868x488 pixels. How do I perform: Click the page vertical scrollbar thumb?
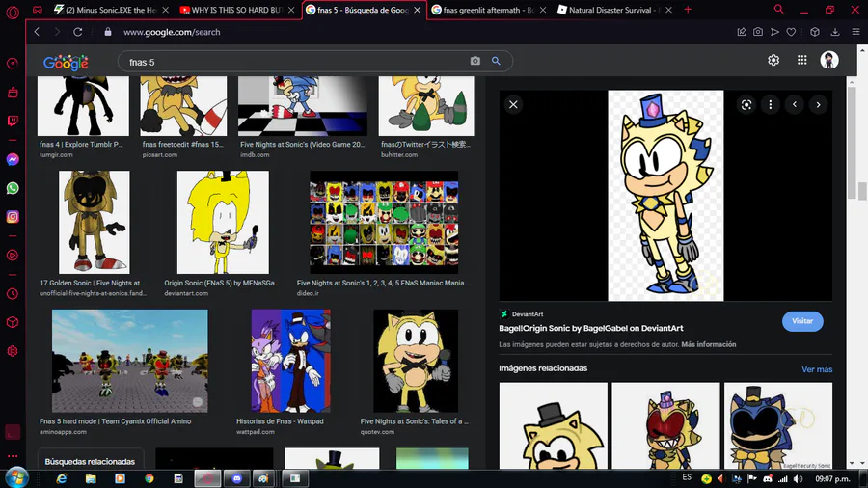[x=861, y=190]
